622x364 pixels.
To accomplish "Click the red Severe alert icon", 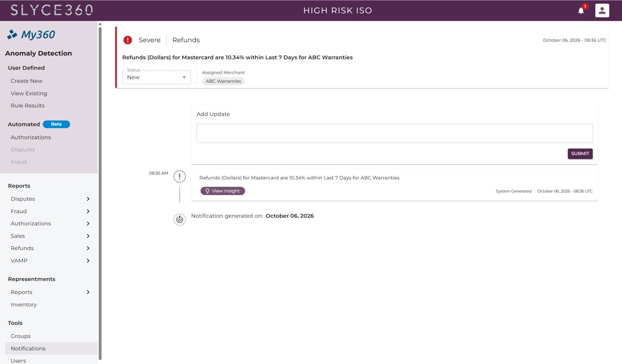I will pos(128,40).
